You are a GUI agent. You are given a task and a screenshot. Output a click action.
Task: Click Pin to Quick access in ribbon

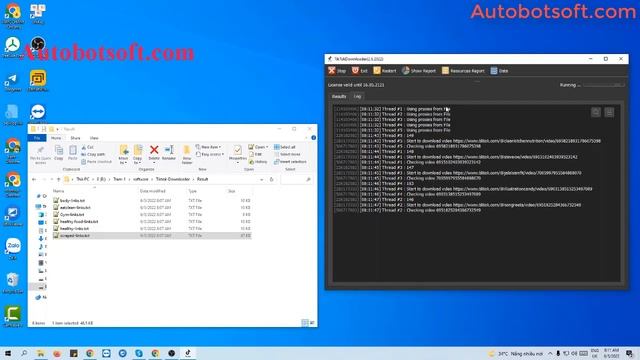click(40, 155)
